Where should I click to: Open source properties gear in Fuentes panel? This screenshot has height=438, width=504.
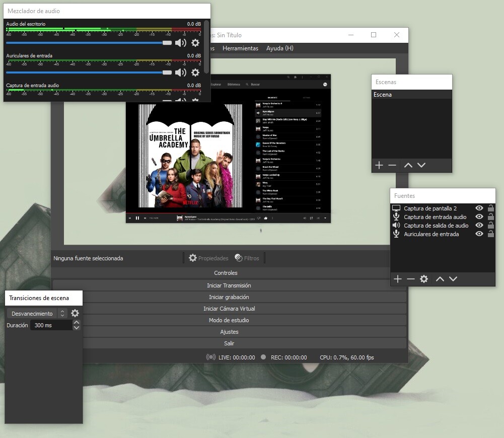424,279
